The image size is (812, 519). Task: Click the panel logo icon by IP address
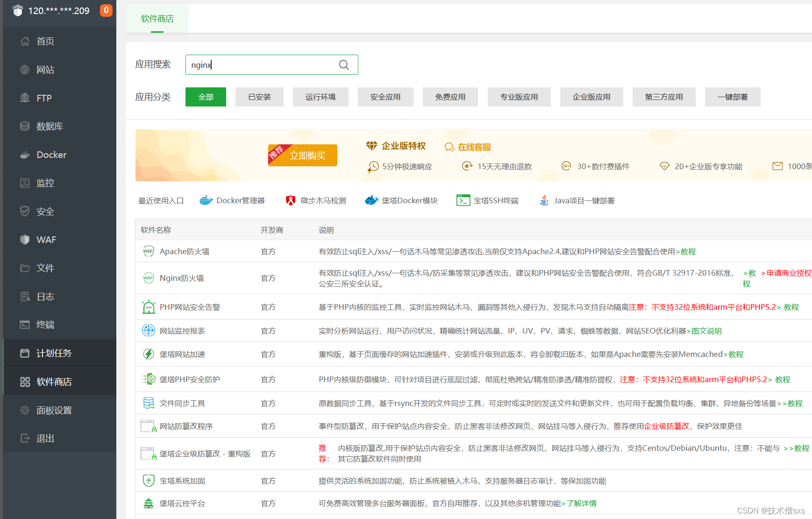[18, 10]
